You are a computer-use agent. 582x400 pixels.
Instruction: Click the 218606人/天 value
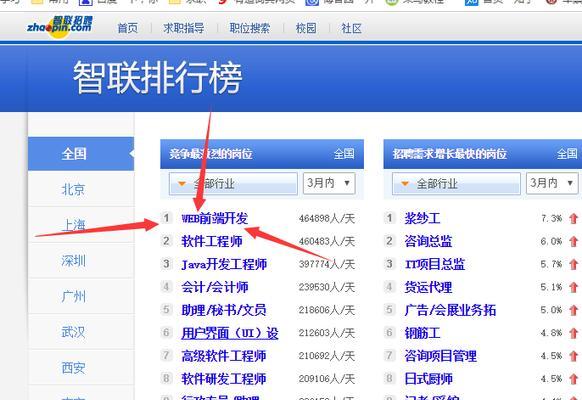click(x=327, y=310)
